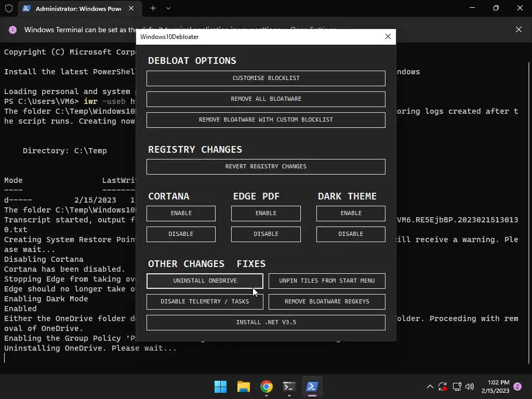
Task: Click the shield icon in terminal title bar
Action: point(9,8)
